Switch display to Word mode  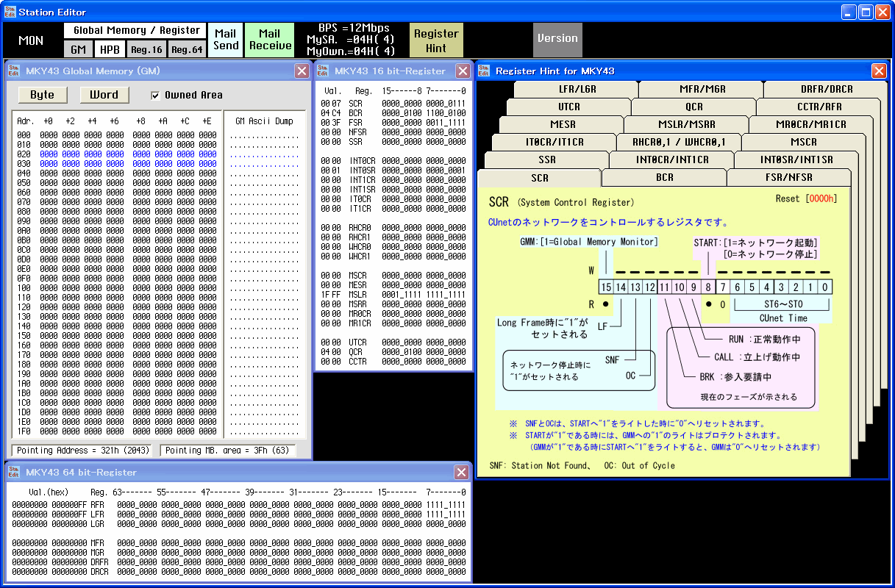point(104,95)
